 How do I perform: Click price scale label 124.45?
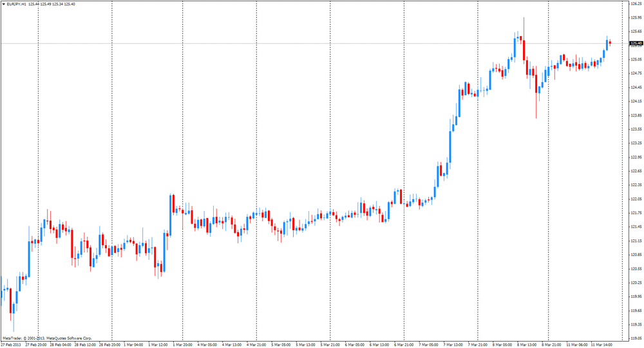(636, 87)
